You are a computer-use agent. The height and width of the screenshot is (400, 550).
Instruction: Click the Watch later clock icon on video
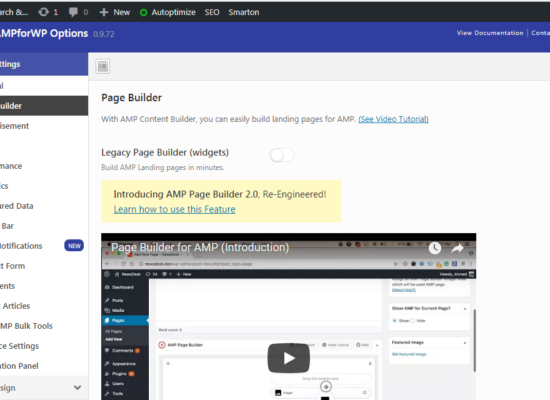(435, 248)
